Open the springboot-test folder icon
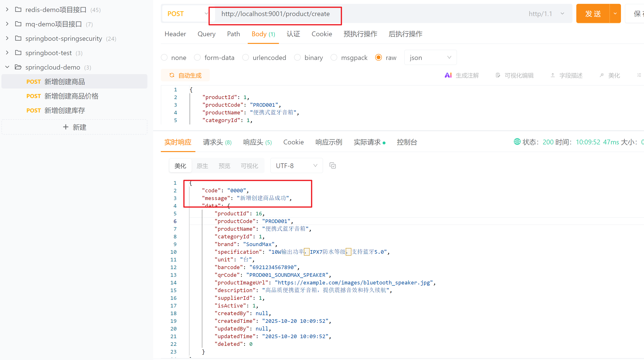 [x=18, y=53]
